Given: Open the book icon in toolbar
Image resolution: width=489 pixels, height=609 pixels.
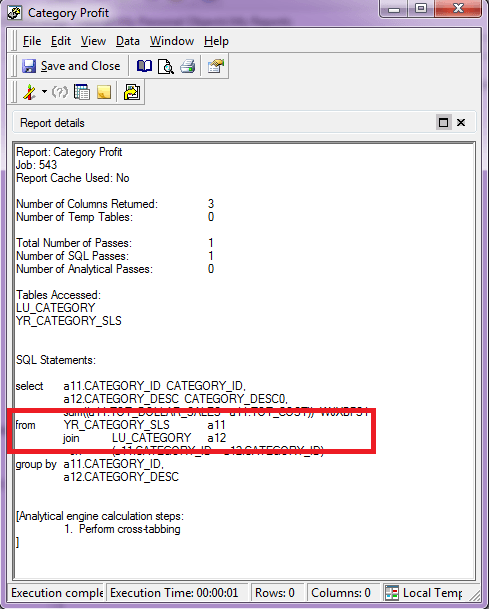Looking at the screenshot, I should [144, 66].
